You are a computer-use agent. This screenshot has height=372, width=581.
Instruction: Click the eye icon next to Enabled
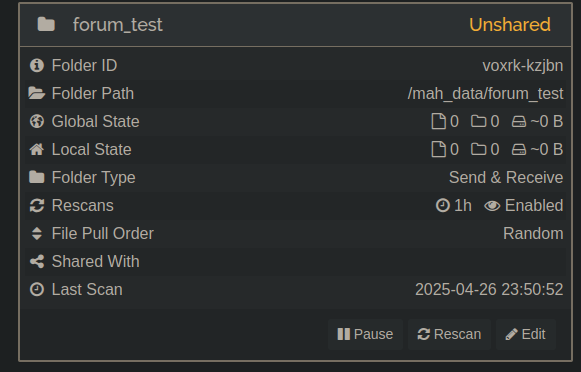coord(492,206)
